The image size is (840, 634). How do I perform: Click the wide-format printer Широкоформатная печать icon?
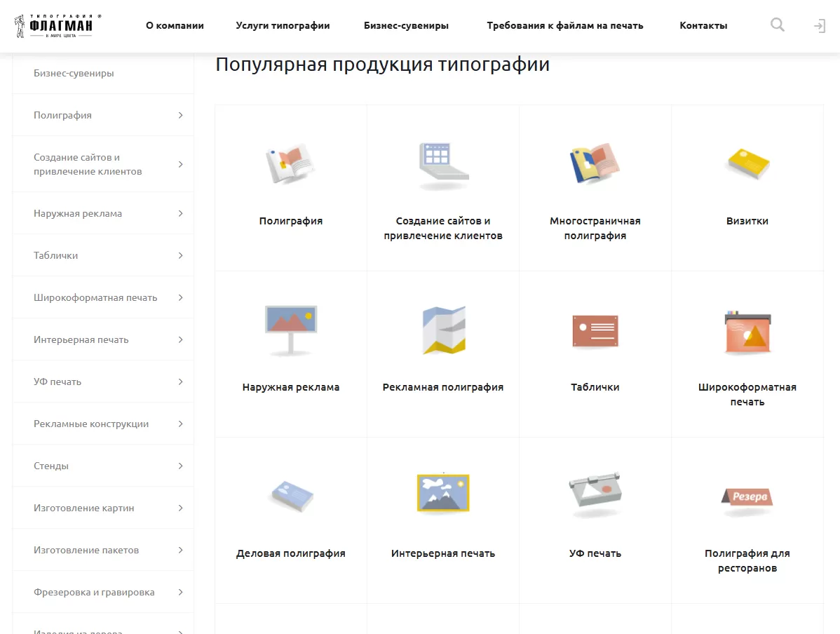747,331
